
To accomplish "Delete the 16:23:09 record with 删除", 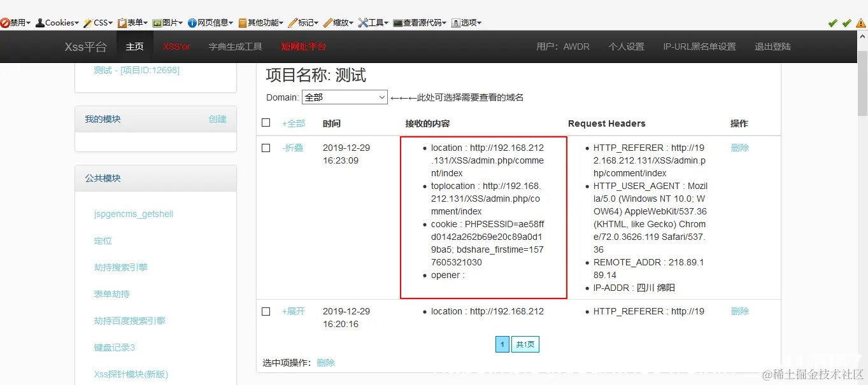I will 740,148.
